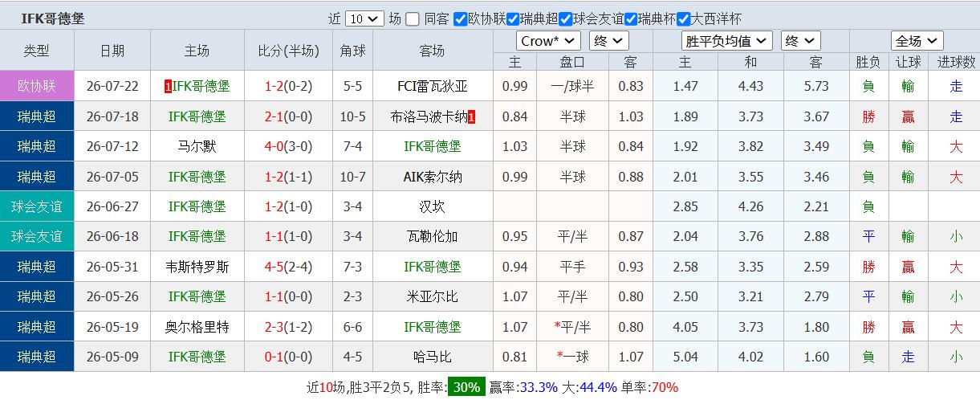Uncheck the 瑞典超 league filter

tap(513, 18)
